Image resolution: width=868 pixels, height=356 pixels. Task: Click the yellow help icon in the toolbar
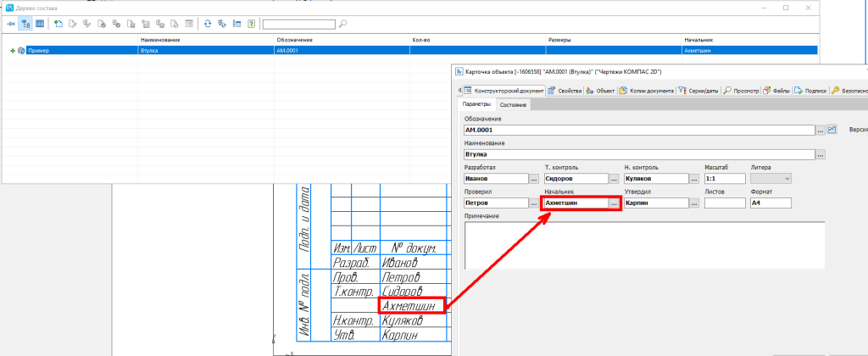251,25
